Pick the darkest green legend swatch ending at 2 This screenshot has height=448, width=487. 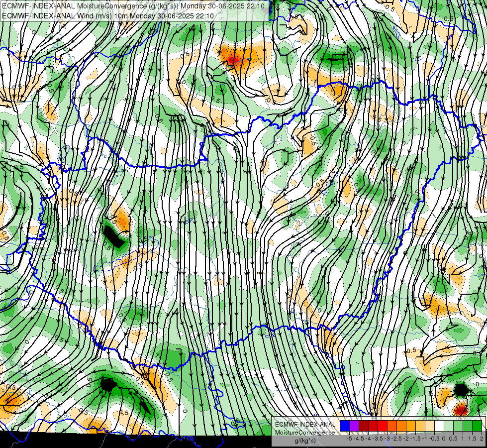pos(477,426)
